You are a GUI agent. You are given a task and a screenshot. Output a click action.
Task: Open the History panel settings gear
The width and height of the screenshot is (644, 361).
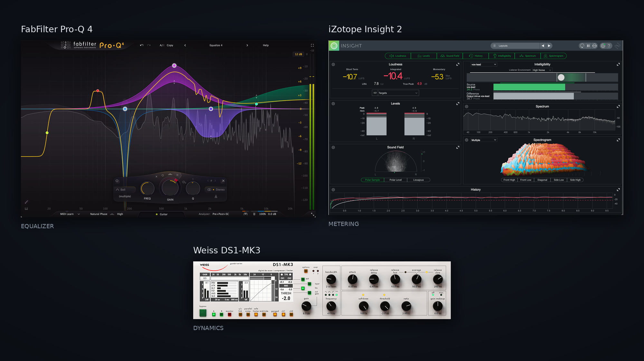(x=333, y=190)
